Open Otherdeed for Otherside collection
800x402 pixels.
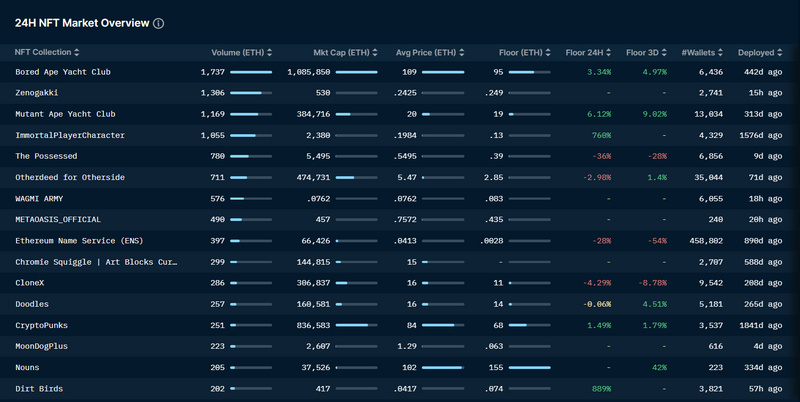click(70, 177)
